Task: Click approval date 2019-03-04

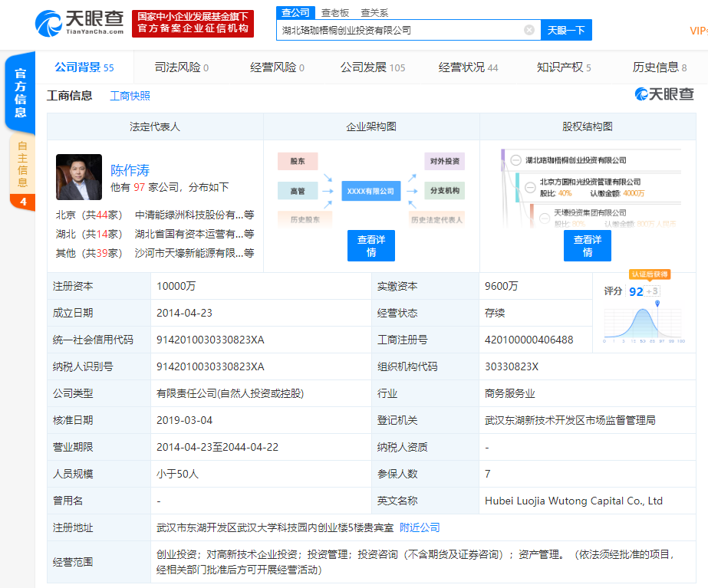Action: (x=184, y=420)
